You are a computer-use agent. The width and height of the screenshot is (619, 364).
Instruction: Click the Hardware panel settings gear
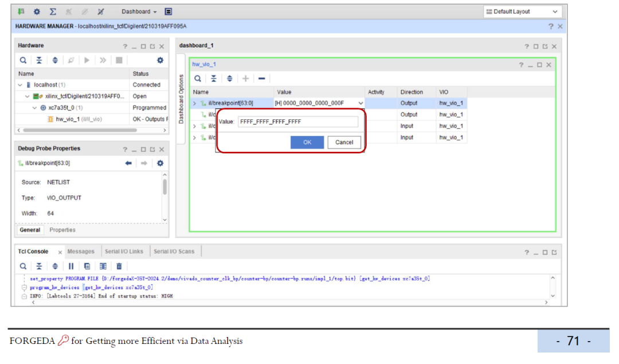(160, 60)
